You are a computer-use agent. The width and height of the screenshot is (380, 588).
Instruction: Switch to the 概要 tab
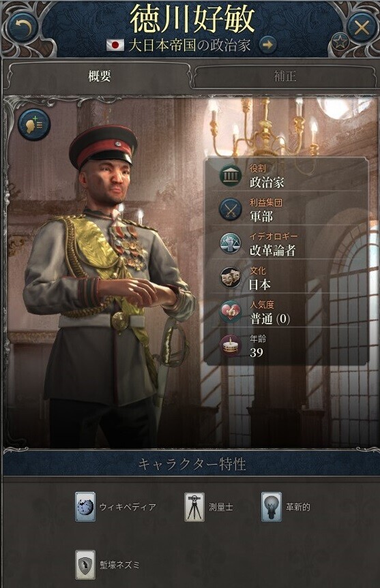click(99, 76)
